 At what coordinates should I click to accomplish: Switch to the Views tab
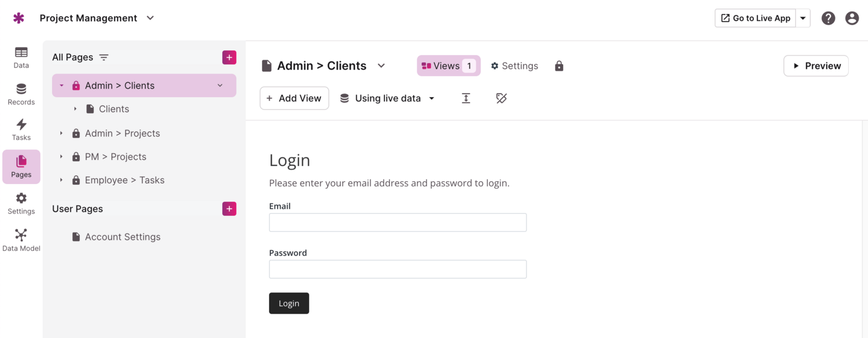click(x=448, y=66)
